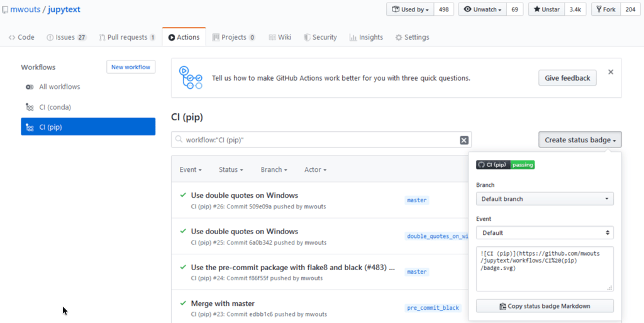The width and height of the screenshot is (644, 323).
Task: Click the master branch label on run #24
Action: point(417,271)
